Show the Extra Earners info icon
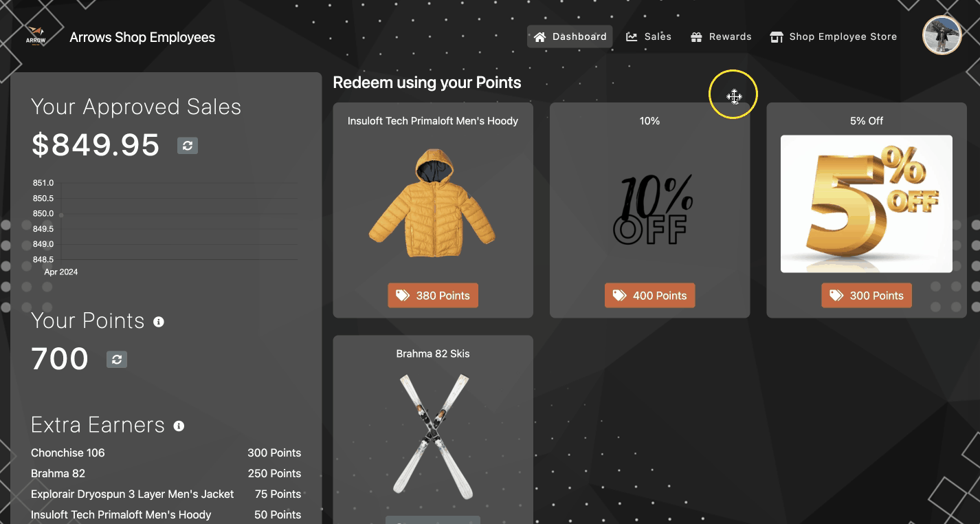This screenshot has height=524, width=980. pos(179,426)
